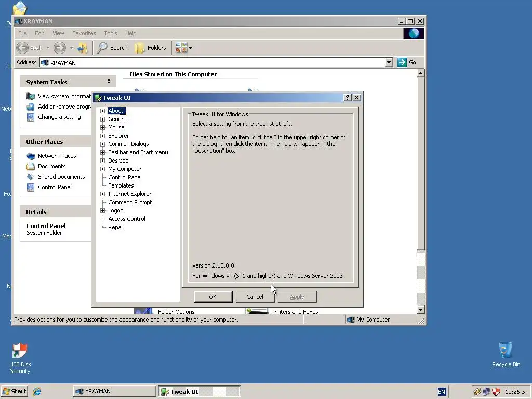Expand the General tree node
Screen dimensions: 532x399
click(102, 119)
